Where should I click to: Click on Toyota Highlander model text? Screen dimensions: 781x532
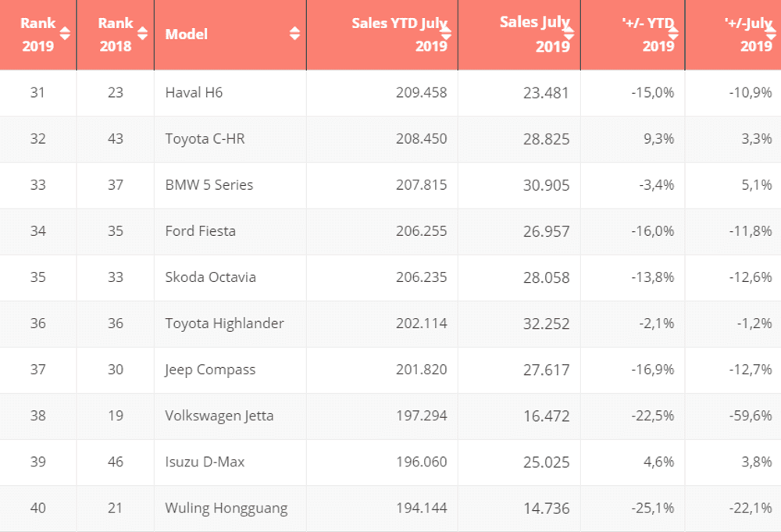(x=224, y=323)
